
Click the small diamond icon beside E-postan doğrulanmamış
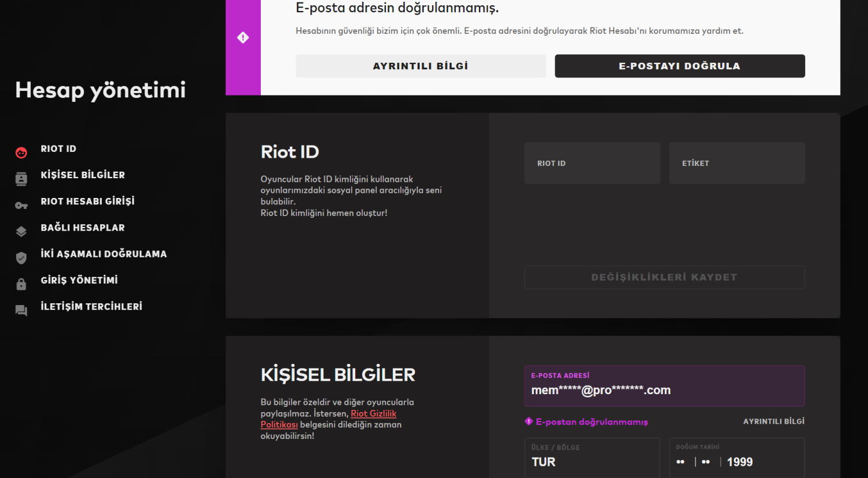pos(529,421)
